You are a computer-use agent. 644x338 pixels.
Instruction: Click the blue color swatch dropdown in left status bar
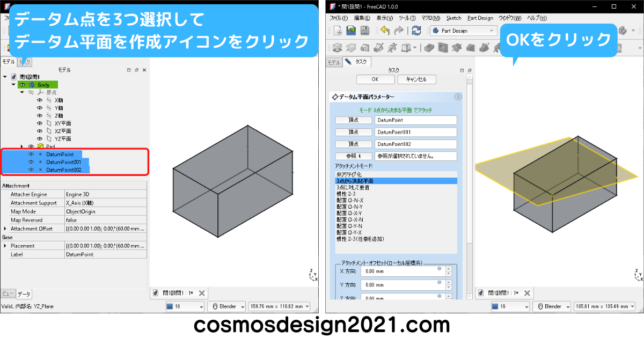[185, 306]
